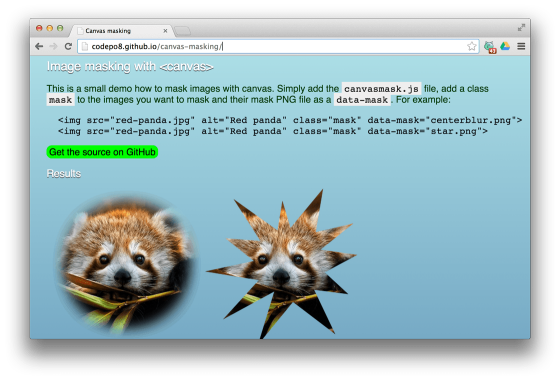The height and width of the screenshot is (380, 560).
Task: Bookmark this page with the star icon
Action: [471, 46]
